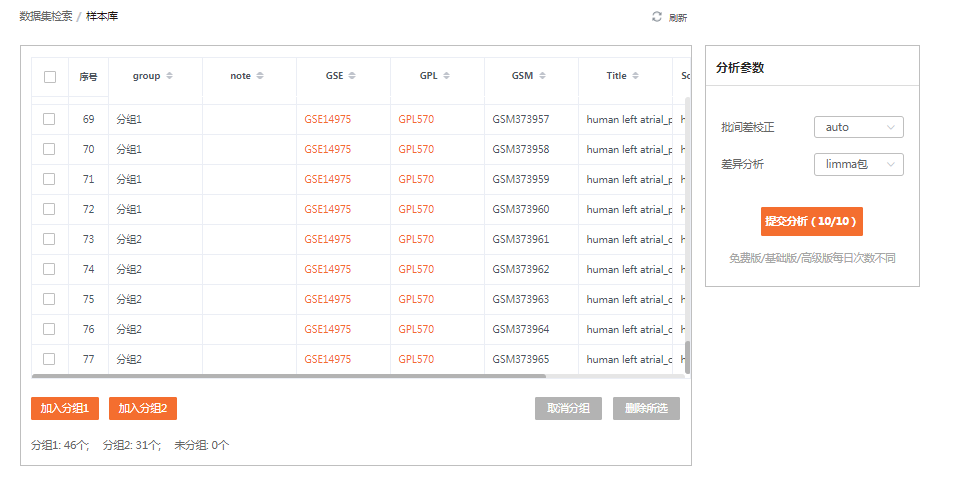This screenshot has height=489, width=974.
Task: Sort by the GSE column sort icon
Action: (x=352, y=76)
